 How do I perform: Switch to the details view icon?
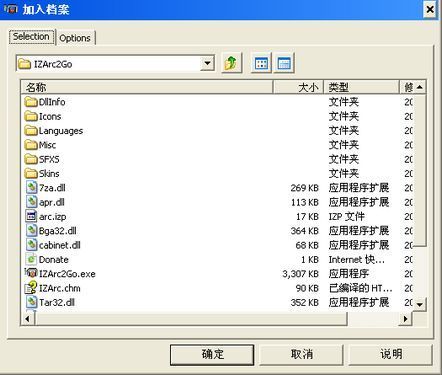[x=284, y=63]
